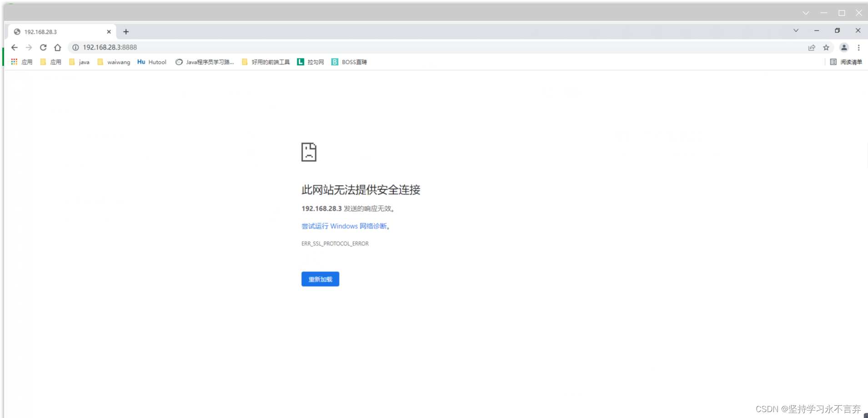Open the profile avatar menu
868x418 pixels.
coord(844,48)
